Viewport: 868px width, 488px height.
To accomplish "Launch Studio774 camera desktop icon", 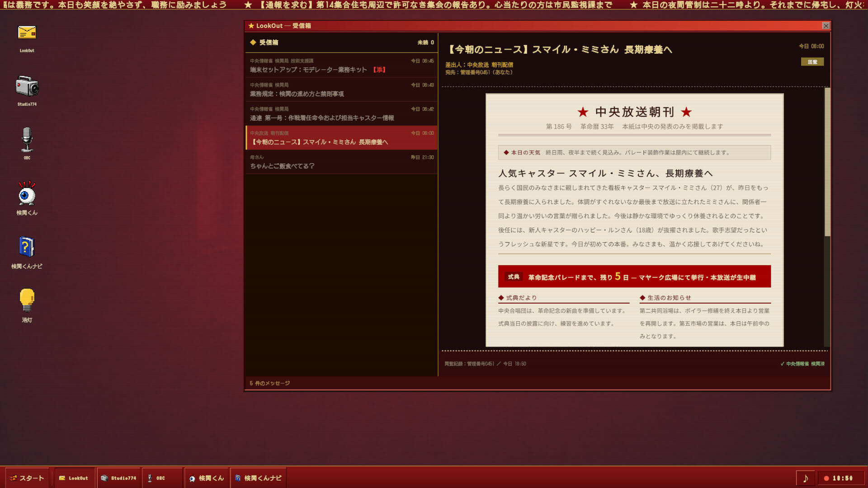I will (x=27, y=90).
